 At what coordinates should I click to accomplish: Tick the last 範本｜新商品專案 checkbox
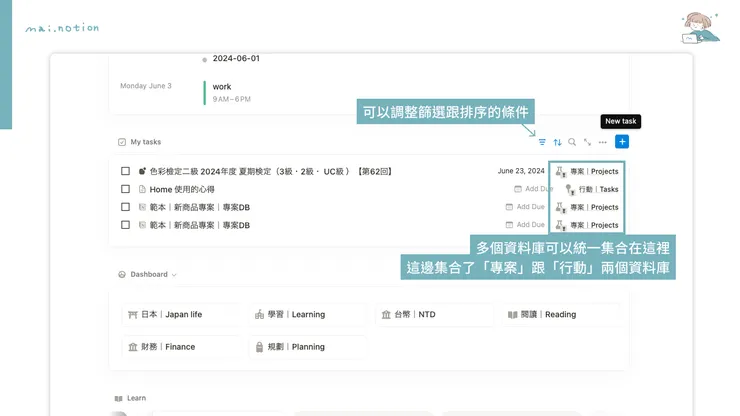[x=125, y=225]
